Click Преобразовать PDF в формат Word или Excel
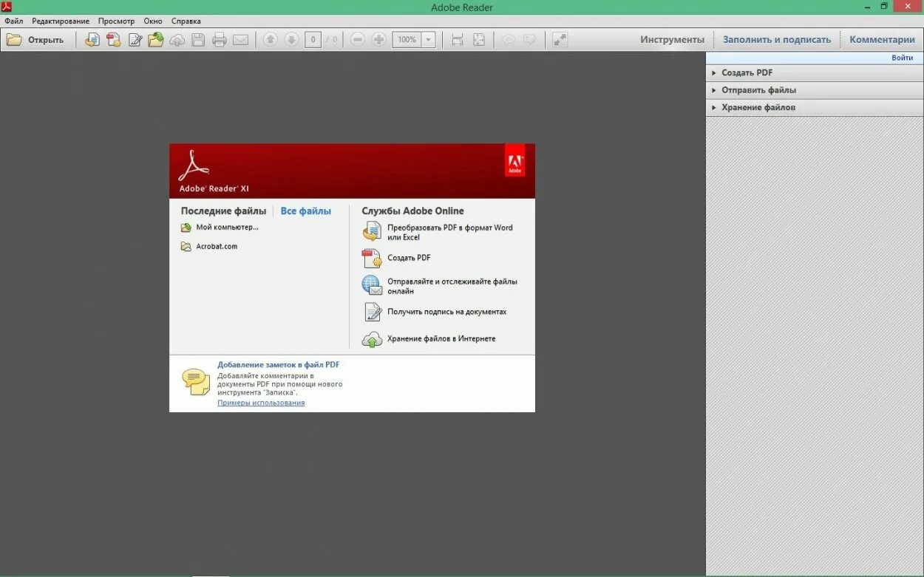This screenshot has height=577, width=924. tap(450, 233)
